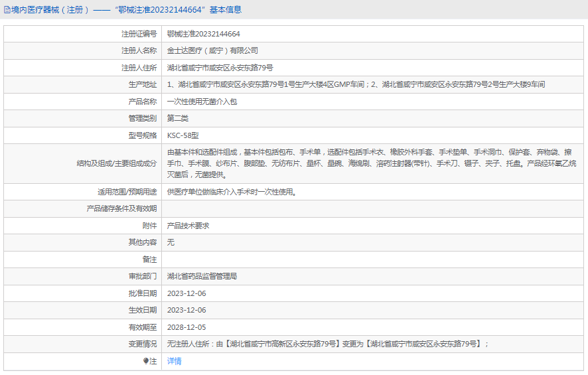Open the 详情 link

174,361
